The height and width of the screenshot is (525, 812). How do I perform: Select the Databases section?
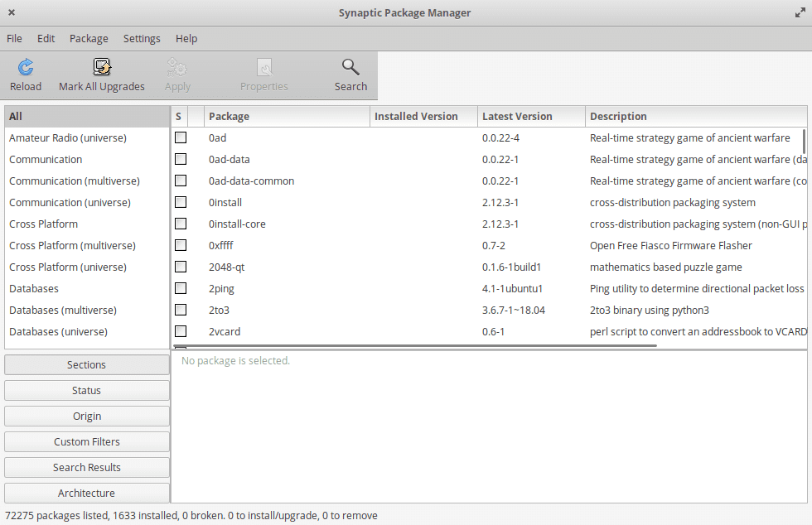[x=86, y=288]
